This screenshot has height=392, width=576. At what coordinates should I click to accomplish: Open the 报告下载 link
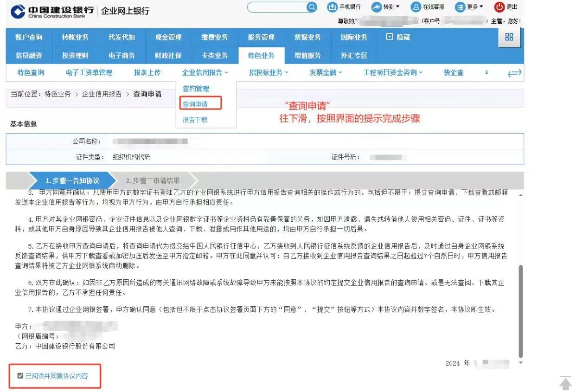pyautogui.click(x=195, y=119)
